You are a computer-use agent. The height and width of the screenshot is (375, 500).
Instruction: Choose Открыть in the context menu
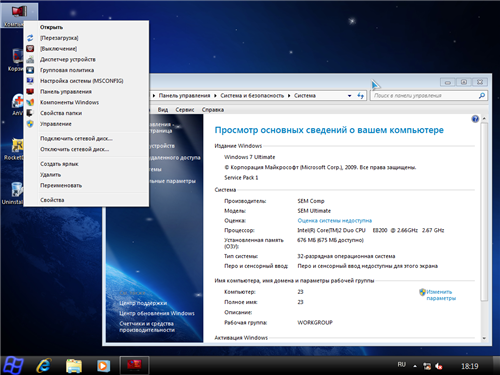(x=51, y=27)
